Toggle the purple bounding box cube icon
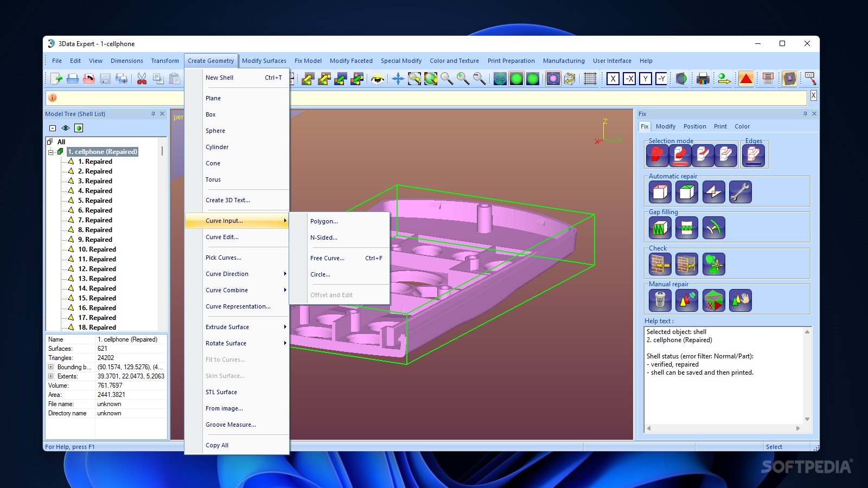 pos(553,79)
